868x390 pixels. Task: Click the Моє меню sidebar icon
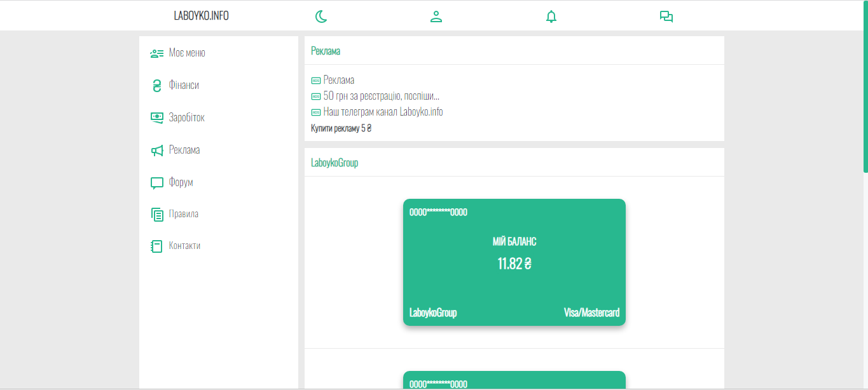[x=156, y=53]
